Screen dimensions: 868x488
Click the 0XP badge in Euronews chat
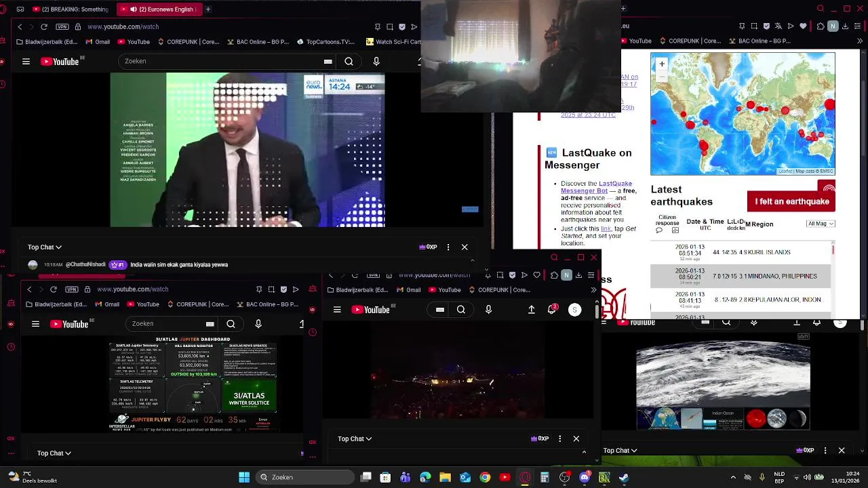tap(428, 247)
